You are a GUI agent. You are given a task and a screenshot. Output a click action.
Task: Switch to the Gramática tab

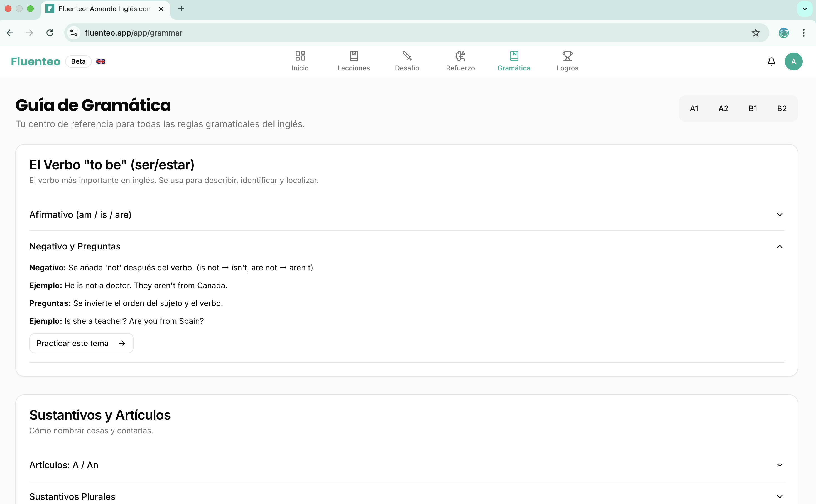click(514, 61)
